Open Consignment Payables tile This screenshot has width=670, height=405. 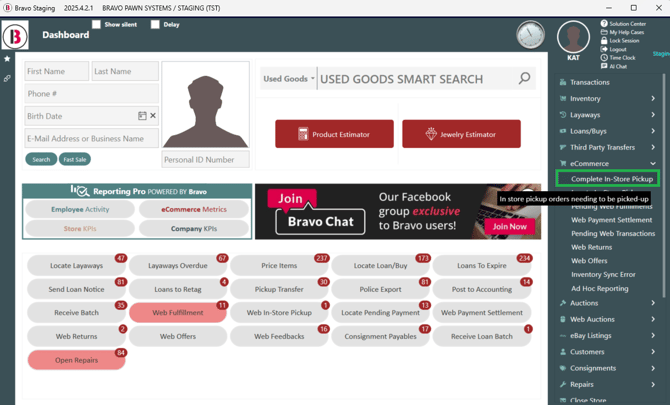pyautogui.click(x=380, y=336)
